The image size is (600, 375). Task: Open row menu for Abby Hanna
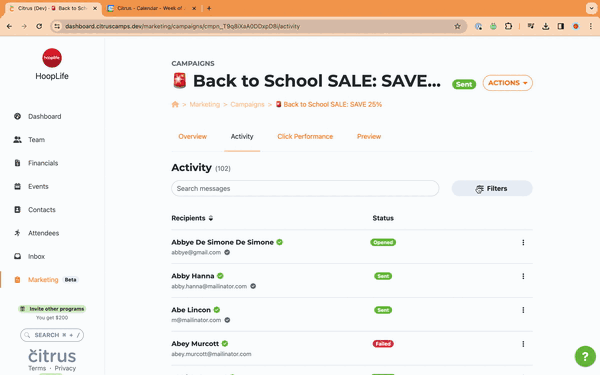point(523,276)
